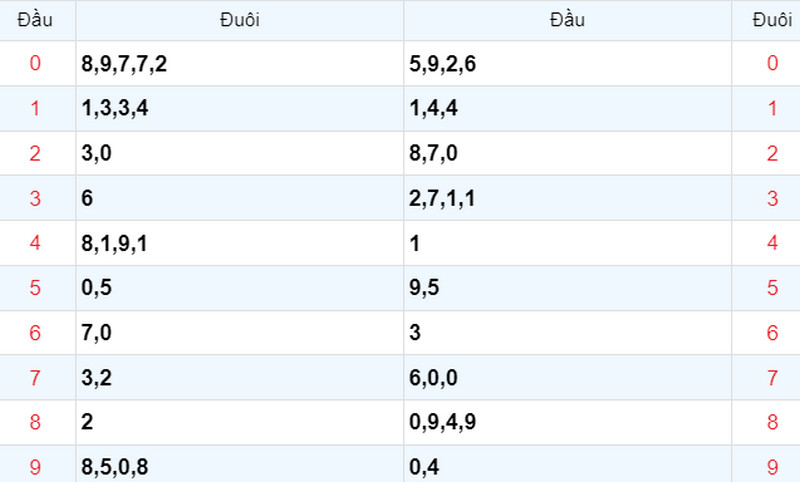This screenshot has height=482, width=800.
Task: Select the cell containing 8,9,7,7,2
Action: click(240, 63)
